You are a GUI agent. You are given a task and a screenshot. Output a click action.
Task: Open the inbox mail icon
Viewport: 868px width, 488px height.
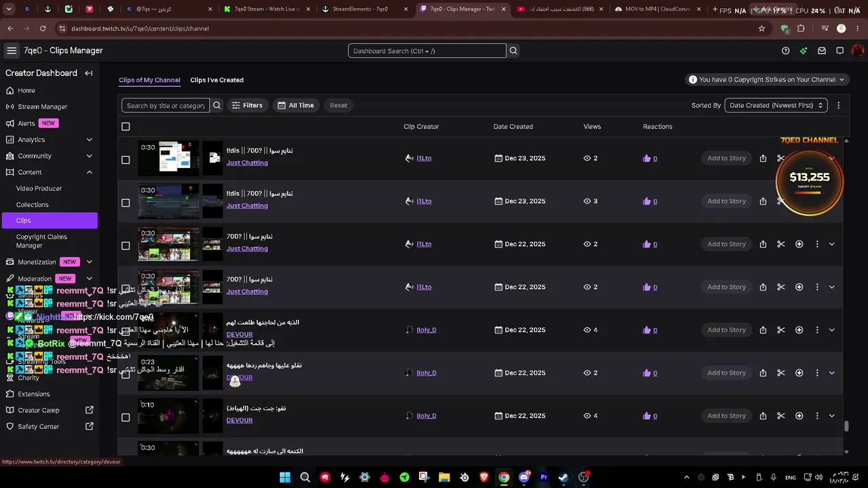coord(822,51)
